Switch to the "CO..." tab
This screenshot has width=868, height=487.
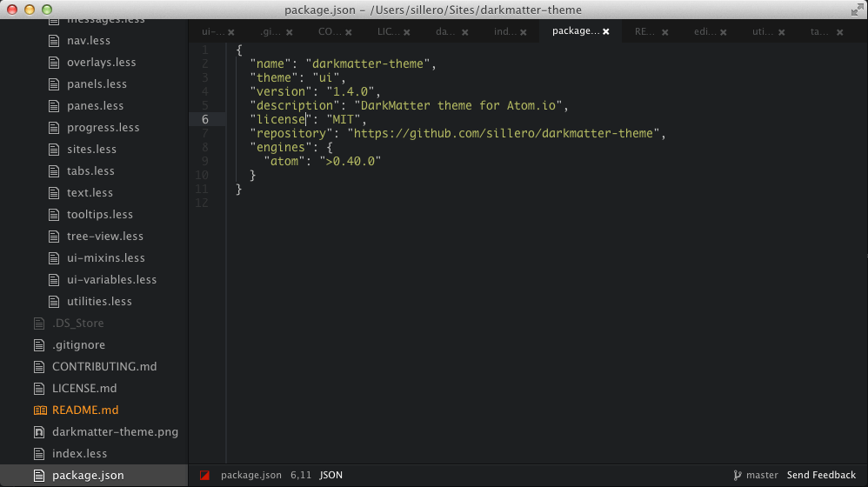coord(329,31)
